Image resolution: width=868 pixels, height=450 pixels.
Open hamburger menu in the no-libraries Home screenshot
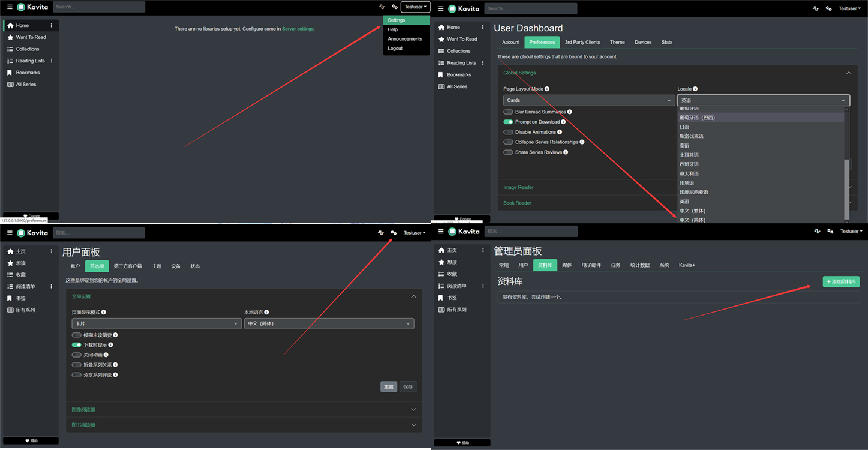(x=9, y=7)
